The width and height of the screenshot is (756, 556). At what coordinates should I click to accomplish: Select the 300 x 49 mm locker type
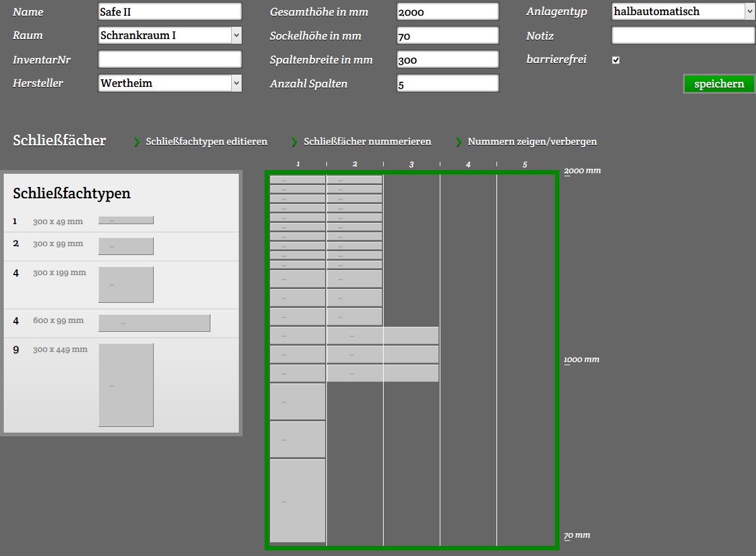point(126,220)
